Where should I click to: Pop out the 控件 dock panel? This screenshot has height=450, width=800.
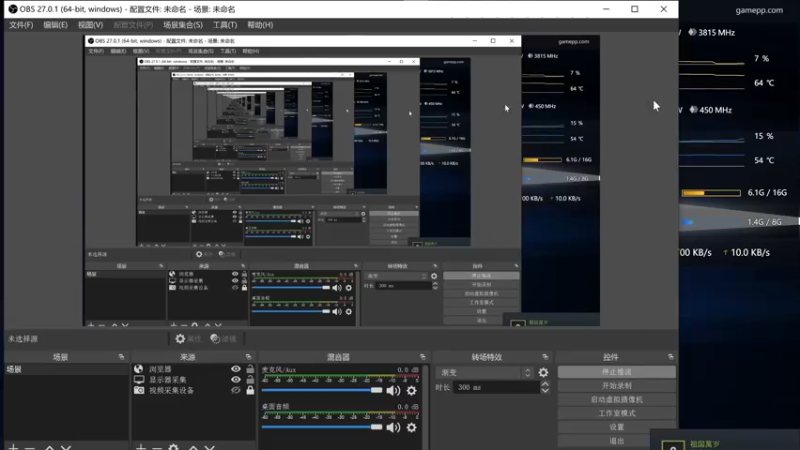pos(670,357)
